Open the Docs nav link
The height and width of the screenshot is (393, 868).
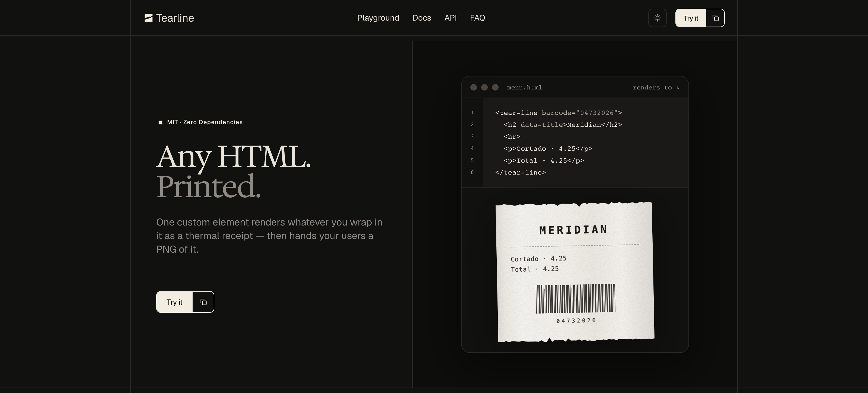(x=422, y=18)
